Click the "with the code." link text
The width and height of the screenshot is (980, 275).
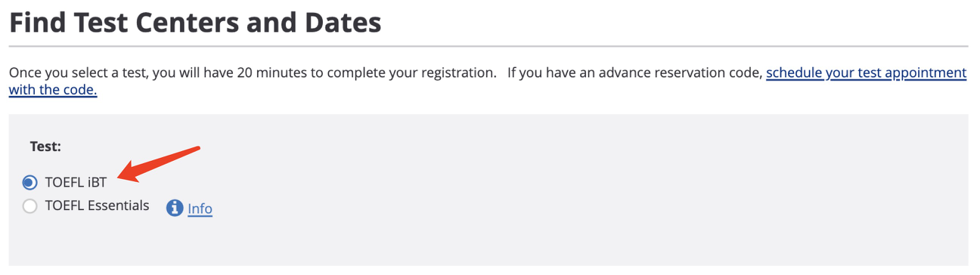(x=53, y=90)
